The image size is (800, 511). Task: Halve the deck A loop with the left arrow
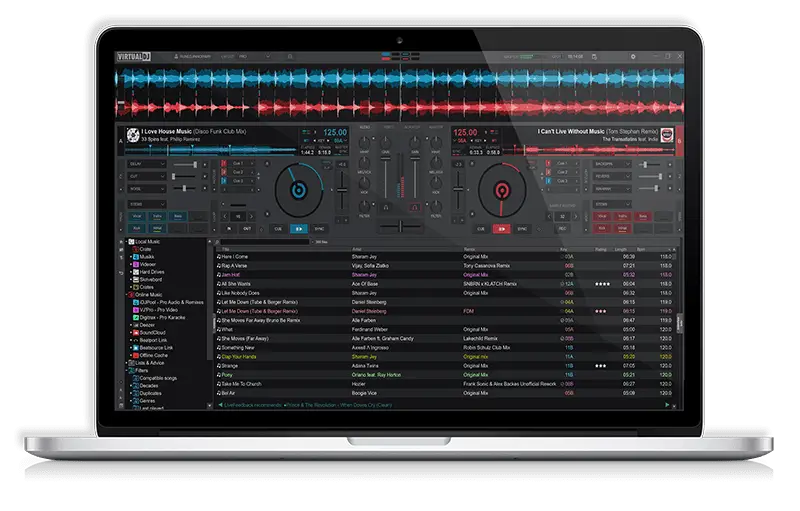coord(225,217)
